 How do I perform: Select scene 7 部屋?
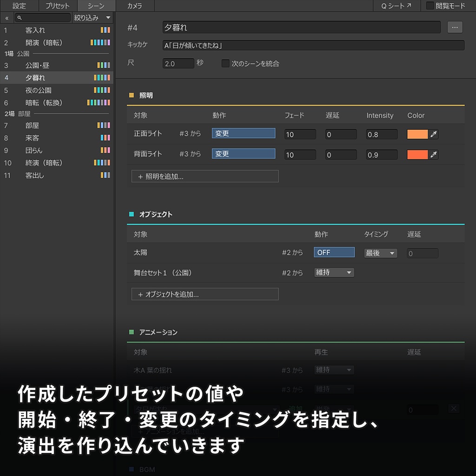tap(57, 126)
